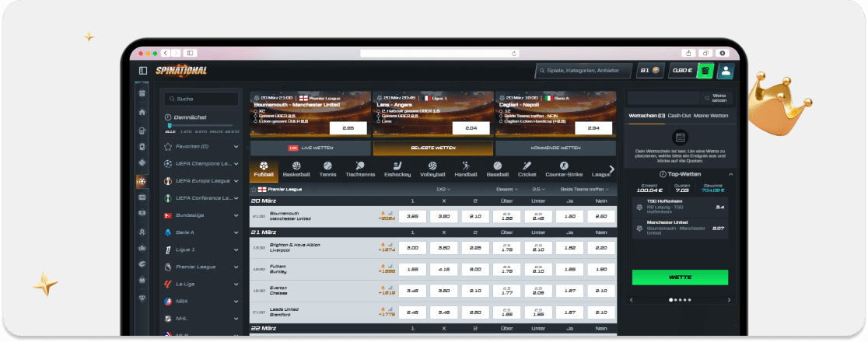Select 2.04 odds on Lens - Angers card
The width and height of the screenshot is (868, 342).
471,127
